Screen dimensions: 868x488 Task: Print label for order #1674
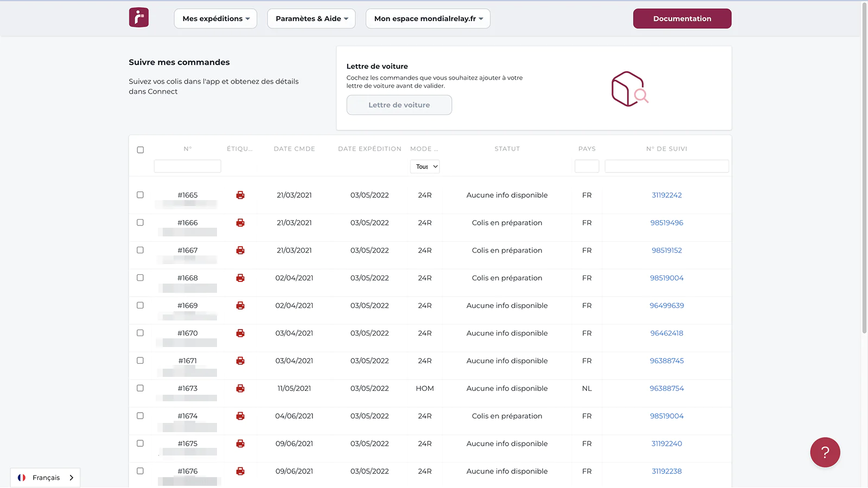240,416
